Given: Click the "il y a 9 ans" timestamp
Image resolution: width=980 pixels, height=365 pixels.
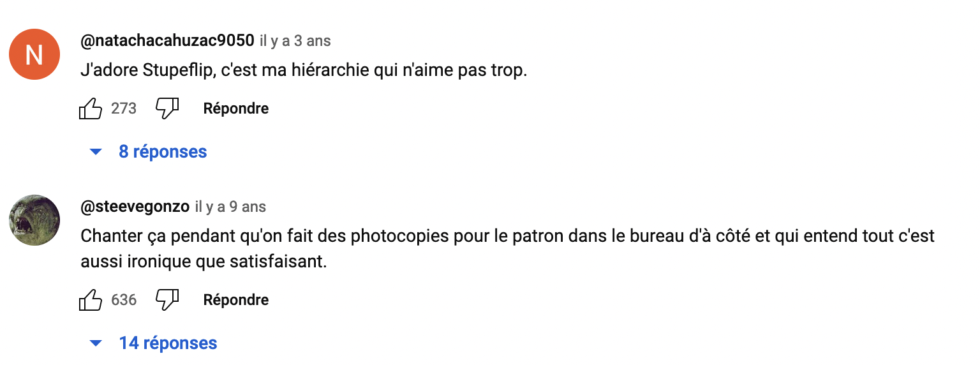Looking at the screenshot, I should point(230,207).
